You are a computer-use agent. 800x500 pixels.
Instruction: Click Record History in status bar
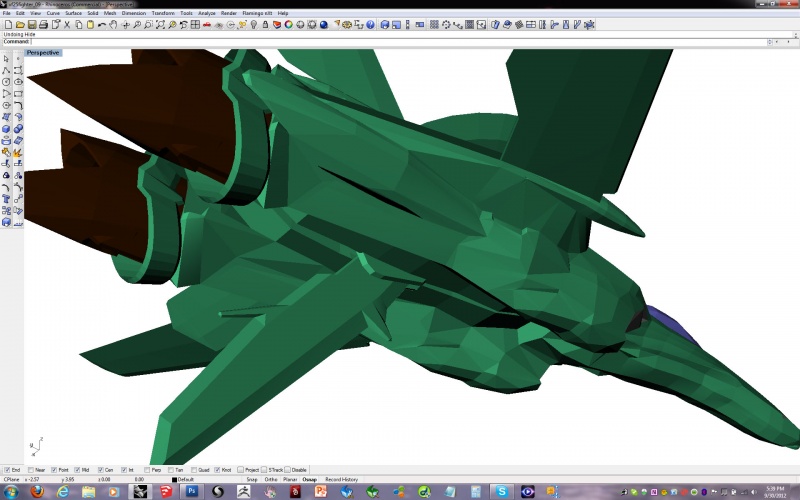coord(341,480)
